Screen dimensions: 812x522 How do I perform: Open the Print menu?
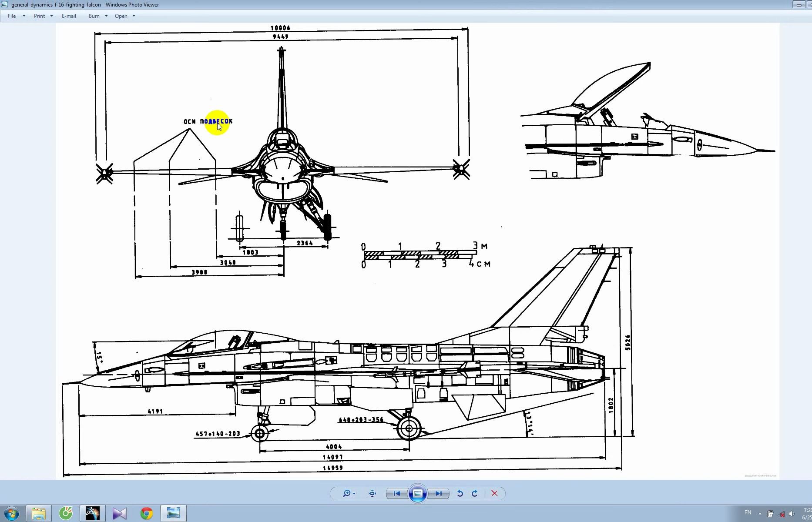39,16
